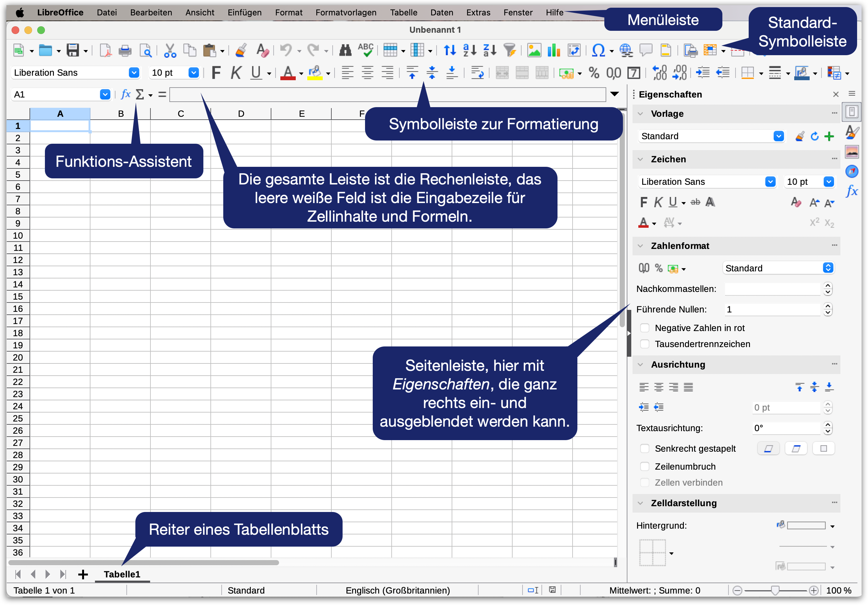The height and width of the screenshot is (605, 868).
Task: Open the Gallery icon in the sidebar tab bar
Action: (x=852, y=152)
